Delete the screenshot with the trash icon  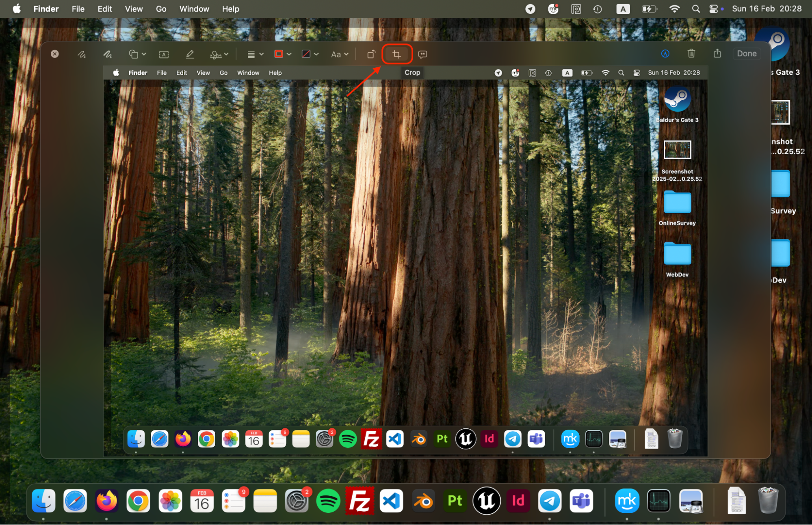click(x=691, y=53)
